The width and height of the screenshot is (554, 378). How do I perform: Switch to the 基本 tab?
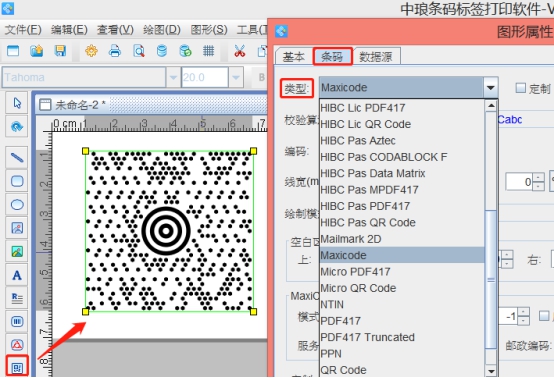tap(294, 57)
